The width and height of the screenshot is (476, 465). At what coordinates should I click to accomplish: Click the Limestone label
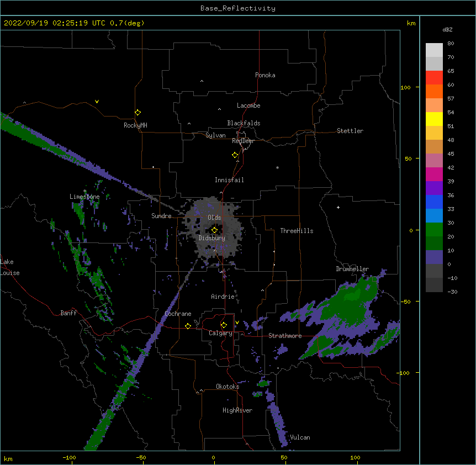[84, 197]
